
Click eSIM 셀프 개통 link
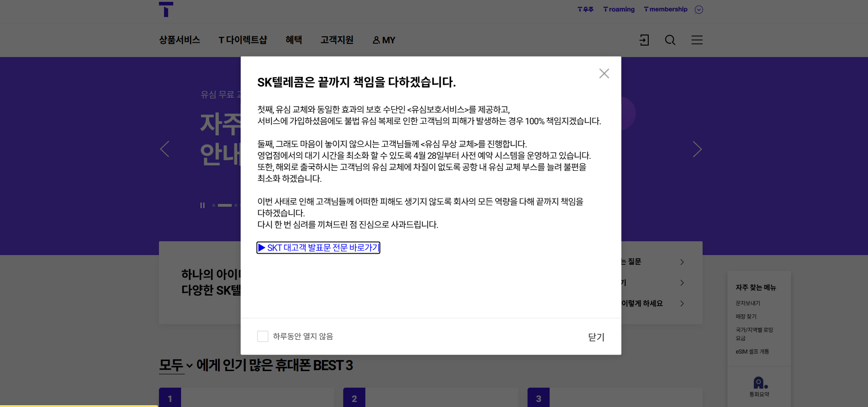click(752, 351)
